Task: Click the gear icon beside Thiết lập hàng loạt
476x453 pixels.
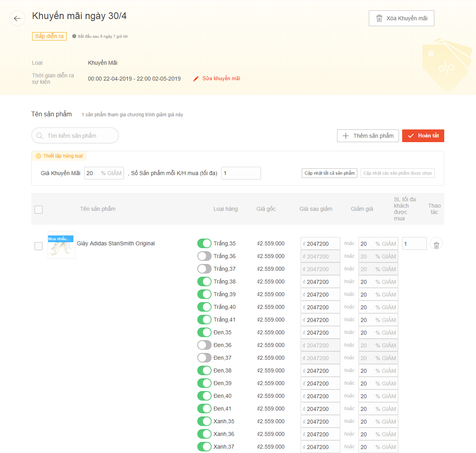Action: point(39,156)
